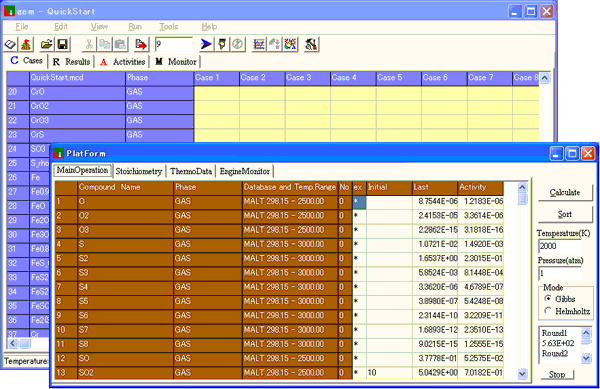The height and width of the screenshot is (389, 600).
Task: Select the Gibbs mode radio button
Action: [x=548, y=299]
